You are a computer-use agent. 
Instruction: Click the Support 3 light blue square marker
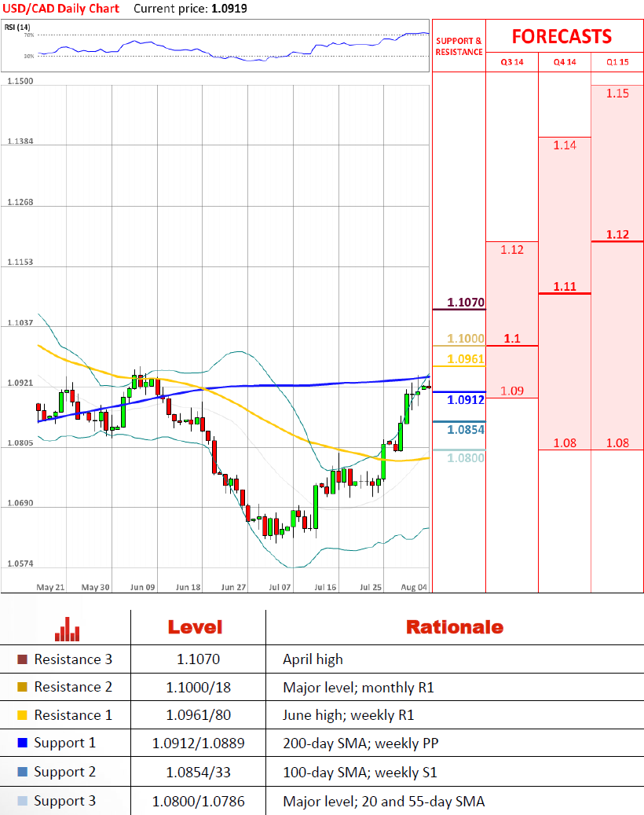coord(22,802)
